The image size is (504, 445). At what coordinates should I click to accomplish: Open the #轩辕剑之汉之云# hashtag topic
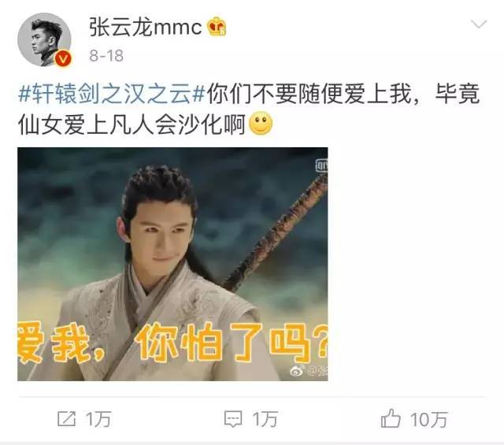[112, 94]
